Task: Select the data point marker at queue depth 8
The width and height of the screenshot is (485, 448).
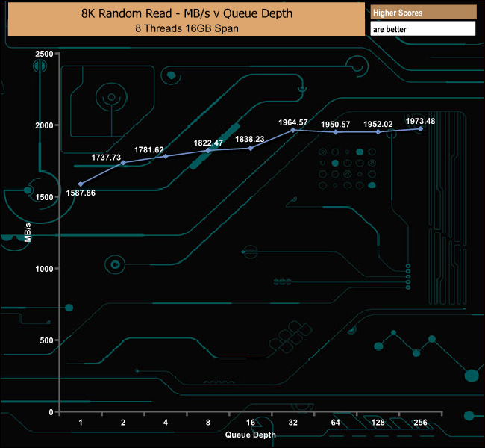Action: 208,151
